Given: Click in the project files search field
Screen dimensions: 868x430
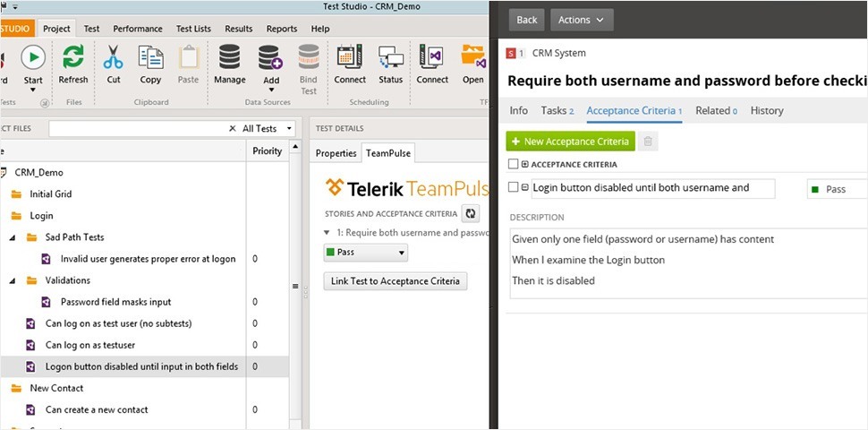Looking at the screenshot, I should [139, 129].
